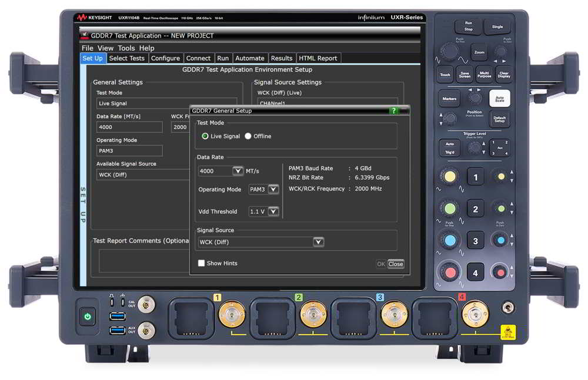Click the Close button in General Setup
The image size is (588, 380).
point(396,264)
